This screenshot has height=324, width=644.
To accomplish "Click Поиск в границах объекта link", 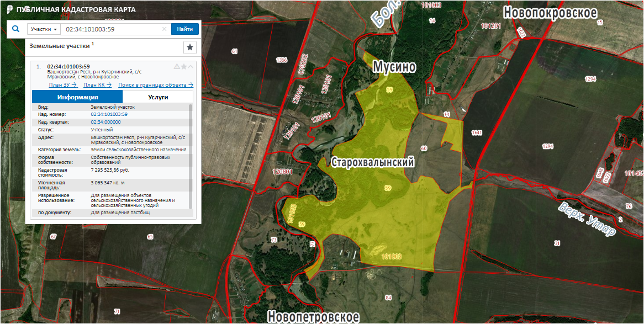I will point(156,85).
